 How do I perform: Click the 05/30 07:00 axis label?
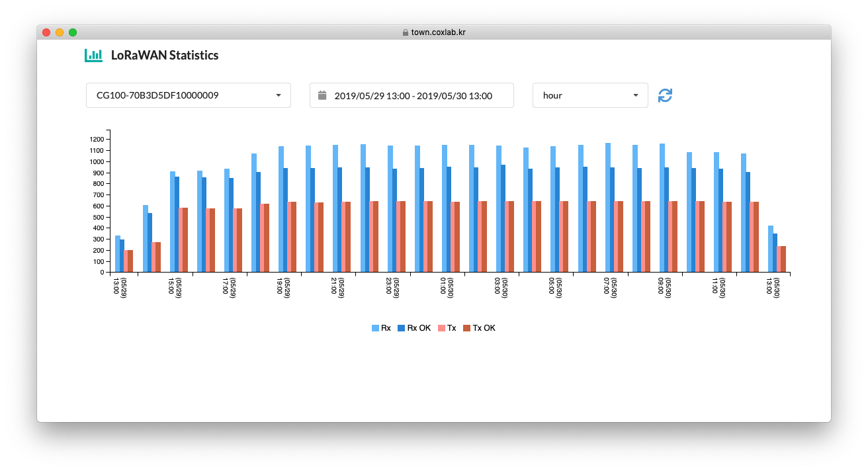click(610, 288)
